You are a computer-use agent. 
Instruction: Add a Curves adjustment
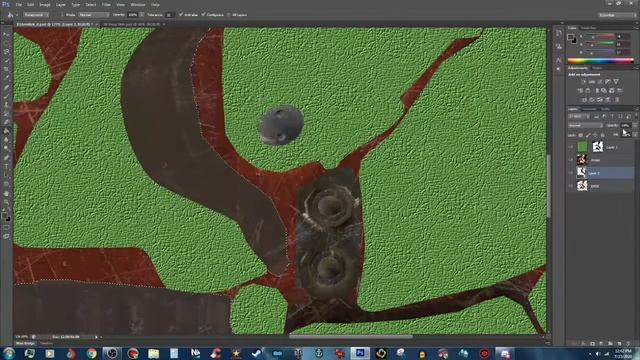click(x=600, y=82)
